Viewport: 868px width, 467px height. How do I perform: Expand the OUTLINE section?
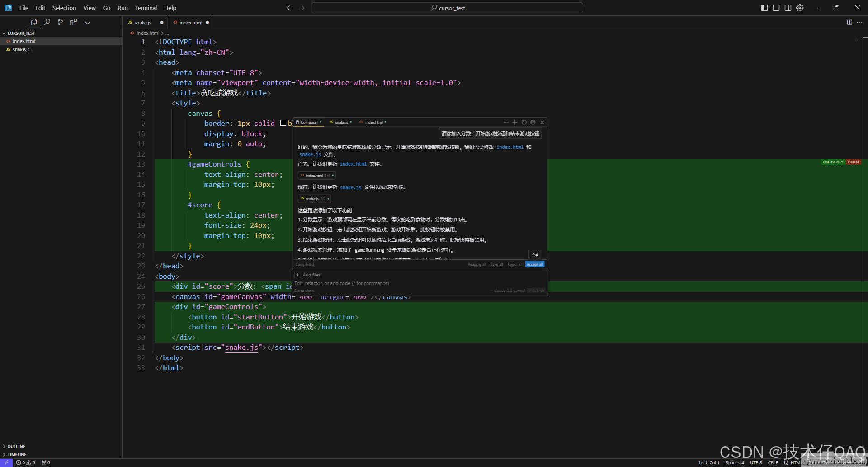click(x=16, y=446)
